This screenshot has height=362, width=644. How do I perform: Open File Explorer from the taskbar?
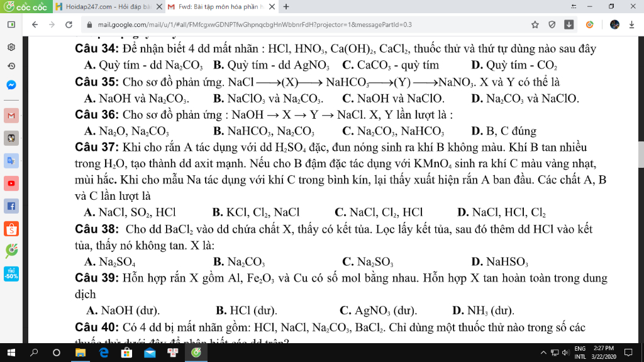coord(80,353)
